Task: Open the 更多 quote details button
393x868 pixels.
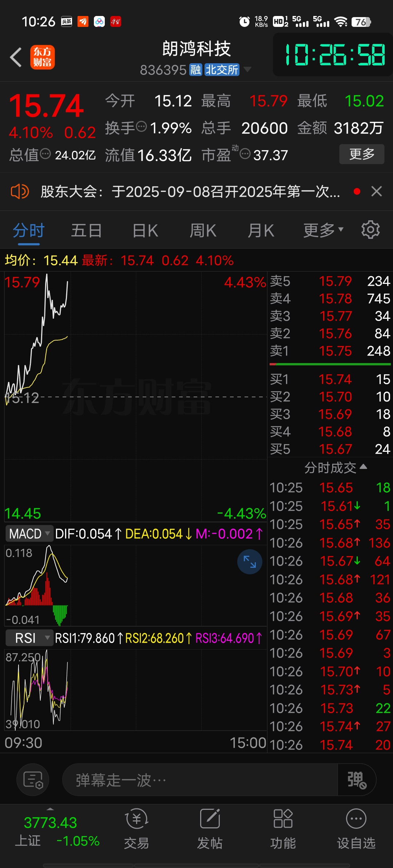Action: tap(362, 154)
